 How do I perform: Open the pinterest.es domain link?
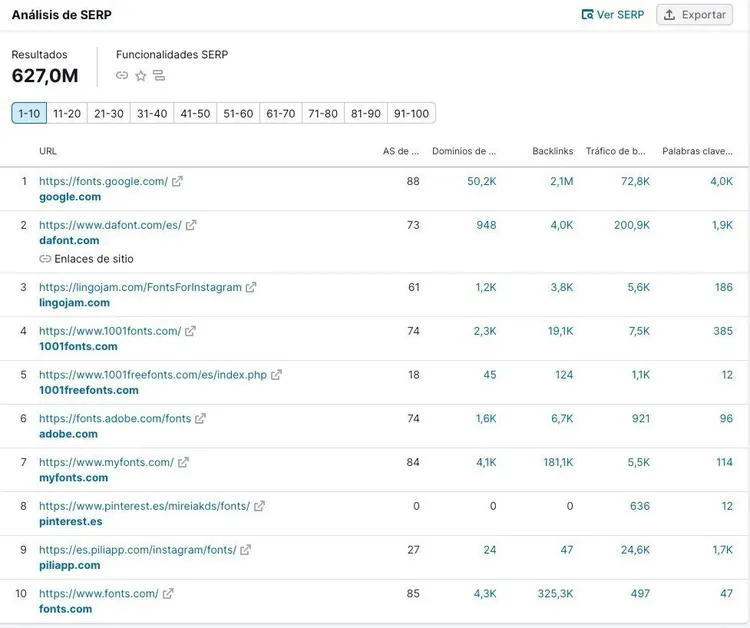(70, 521)
